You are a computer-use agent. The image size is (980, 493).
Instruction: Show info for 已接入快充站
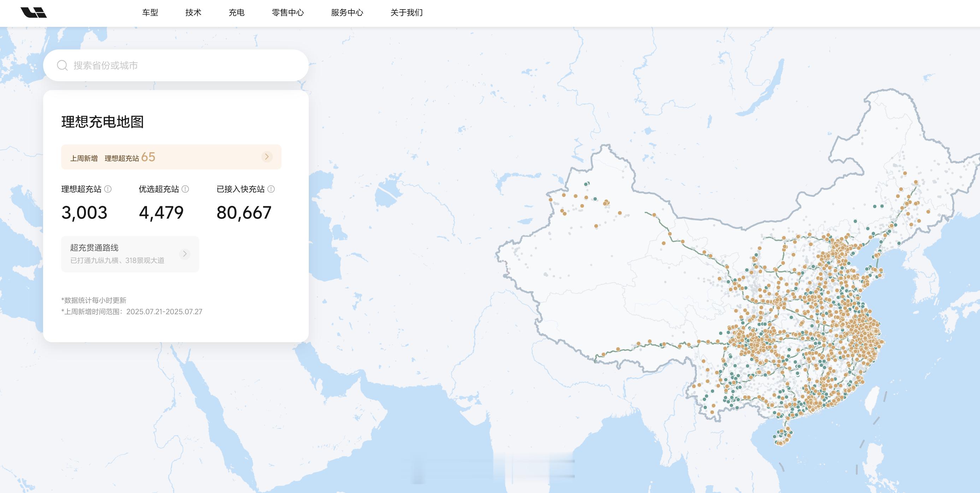[x=271, y=189]
